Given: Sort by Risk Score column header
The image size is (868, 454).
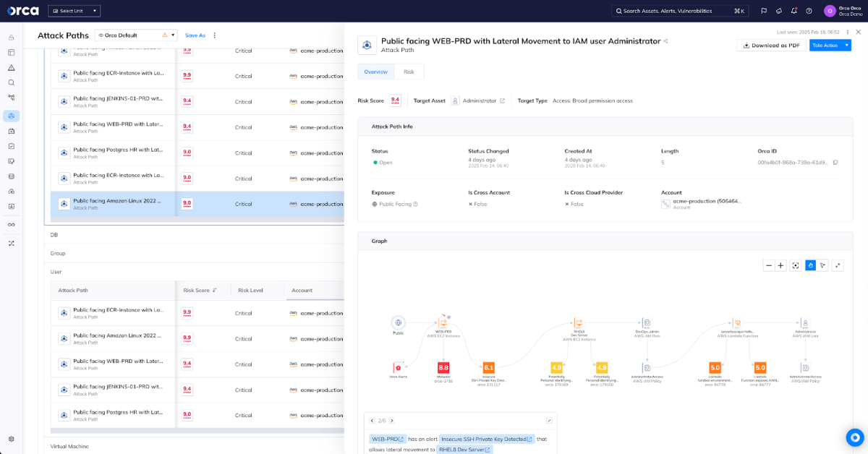Looking at the screenshot, I should 200,291.
